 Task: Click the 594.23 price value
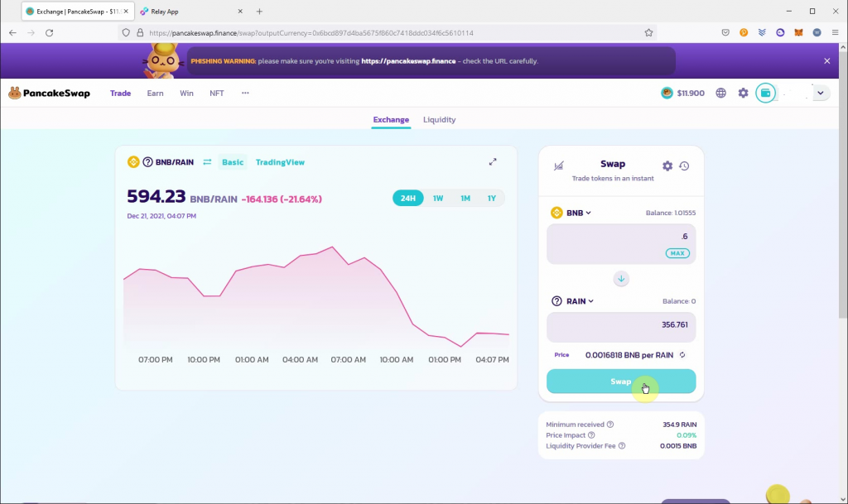coord(156,196)
